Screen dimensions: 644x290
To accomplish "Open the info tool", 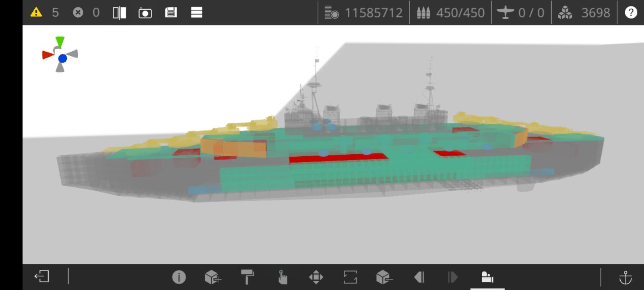I will [x=179, y=277].
